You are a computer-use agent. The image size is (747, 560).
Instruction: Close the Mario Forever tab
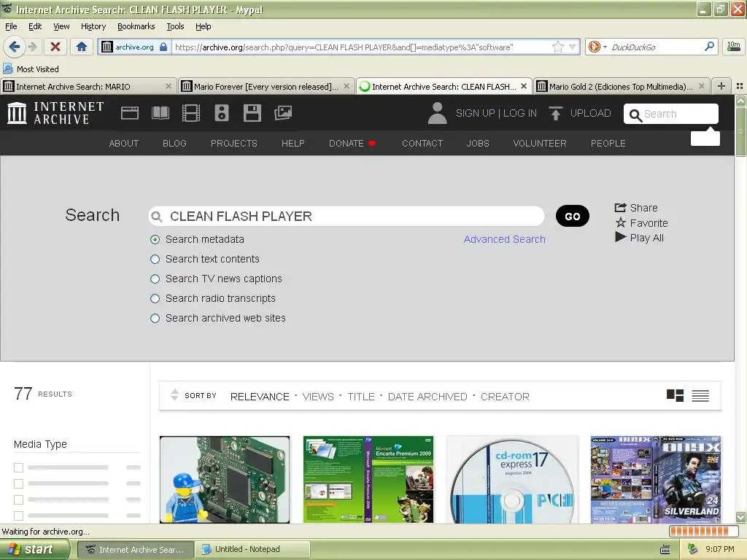(x=347, y=86)
